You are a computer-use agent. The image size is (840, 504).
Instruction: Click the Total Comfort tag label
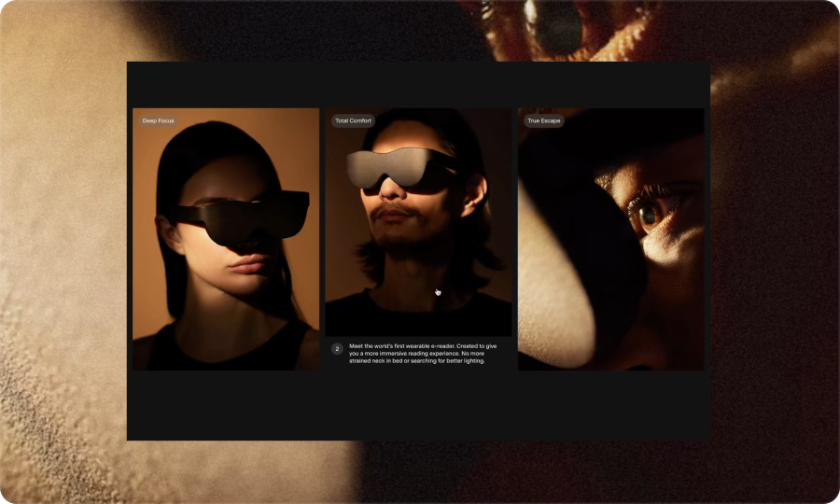click(x=353, y=121)
